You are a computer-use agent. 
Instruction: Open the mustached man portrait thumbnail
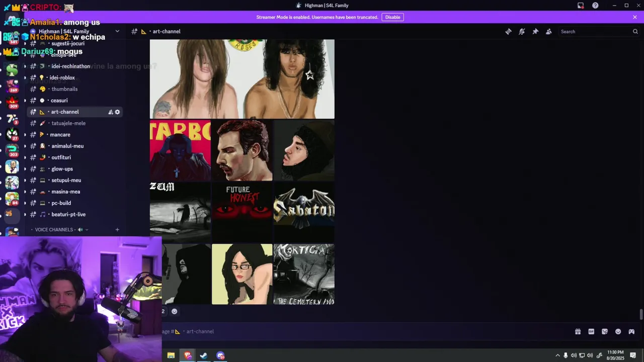click(x=242, y=150)
